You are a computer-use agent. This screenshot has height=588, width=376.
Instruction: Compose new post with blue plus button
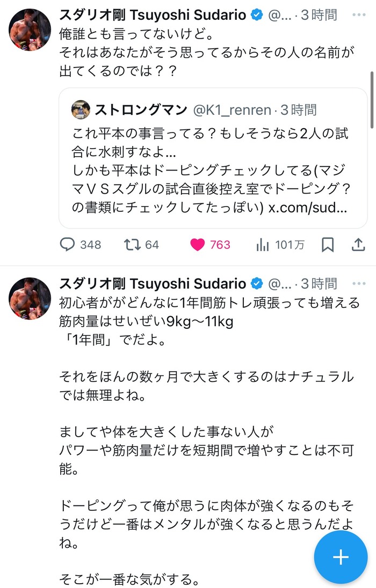pos(341,557)
